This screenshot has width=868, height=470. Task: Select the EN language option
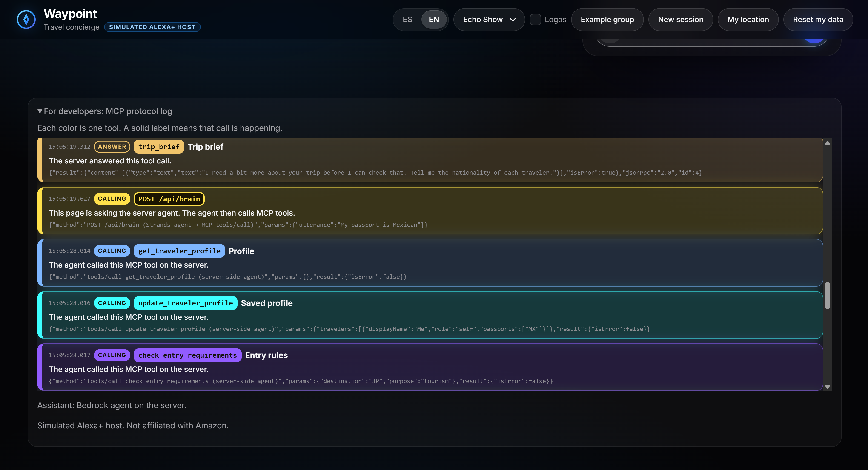(x=434, y=20)
